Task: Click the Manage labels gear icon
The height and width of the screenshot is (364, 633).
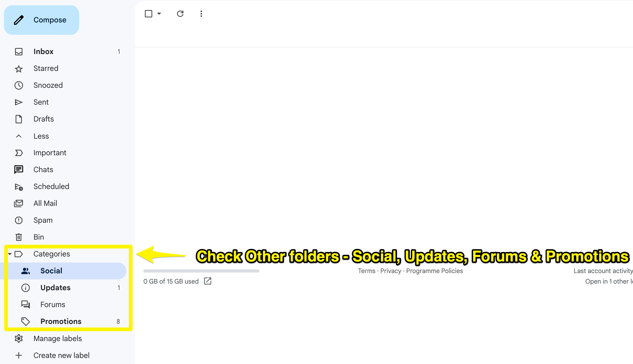Action: (x=19, y=338)
